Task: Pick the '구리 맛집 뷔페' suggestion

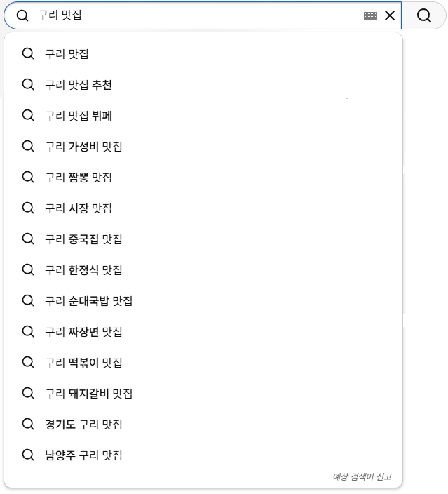Action: (79, 116)
